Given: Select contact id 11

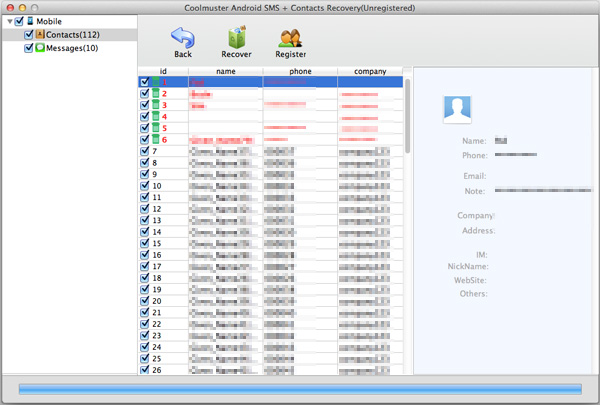Looking at the screenshot, I should (x=271, y=197).
